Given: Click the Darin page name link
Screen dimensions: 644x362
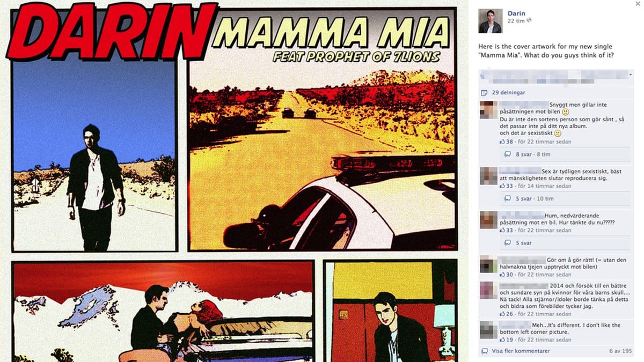Looking at the screenshot, I should point(516,13).
